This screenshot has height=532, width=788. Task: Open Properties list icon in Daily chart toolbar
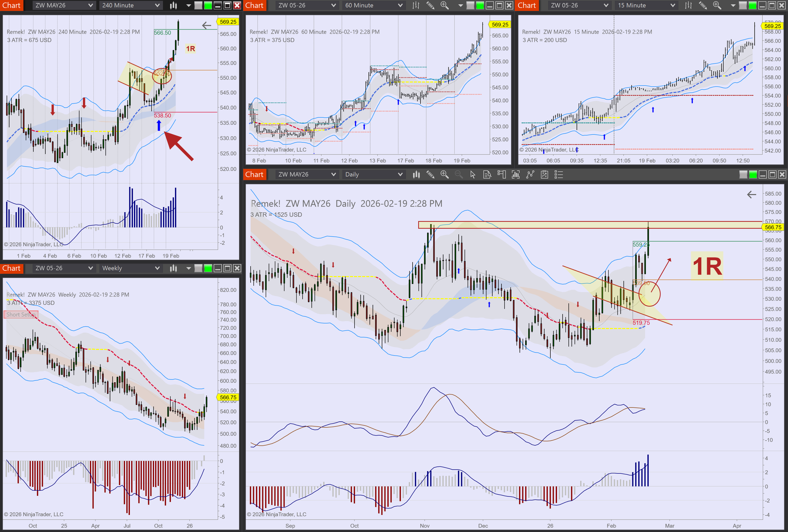coord(559,175)
